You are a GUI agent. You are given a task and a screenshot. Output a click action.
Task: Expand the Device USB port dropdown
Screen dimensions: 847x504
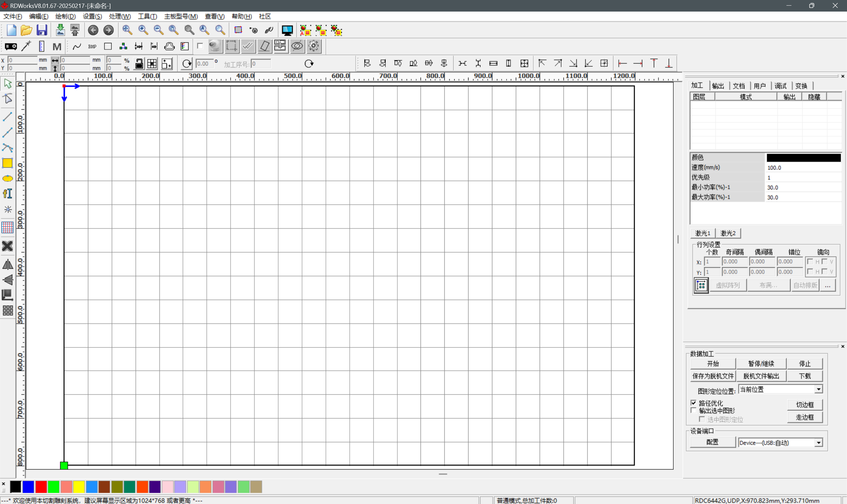point(819,443)
